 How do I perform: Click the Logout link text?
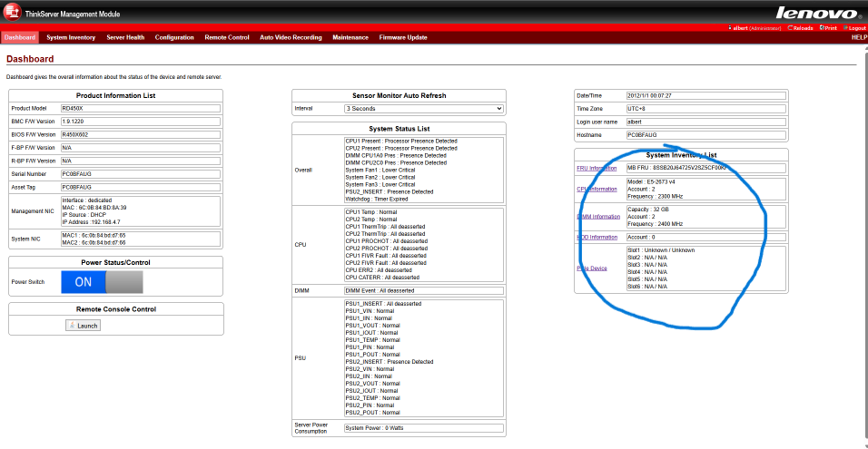(856, 28)
